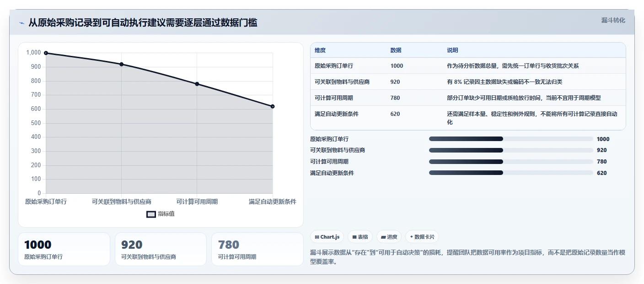This screenshot has height=284, width=644.
Task: Open the 780 可计算可用周期 data card
Action: pyautogui.click(x=258, y=249)
